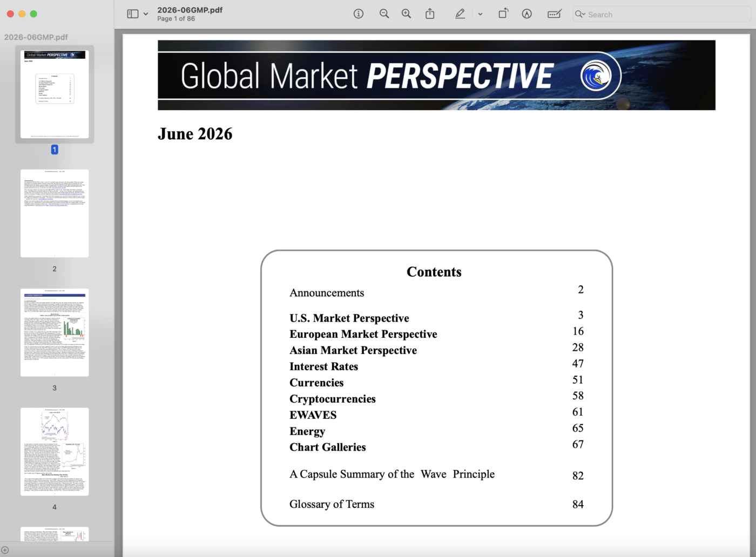
Task: Select the highlight pen tool
Action: coord(460,14)
